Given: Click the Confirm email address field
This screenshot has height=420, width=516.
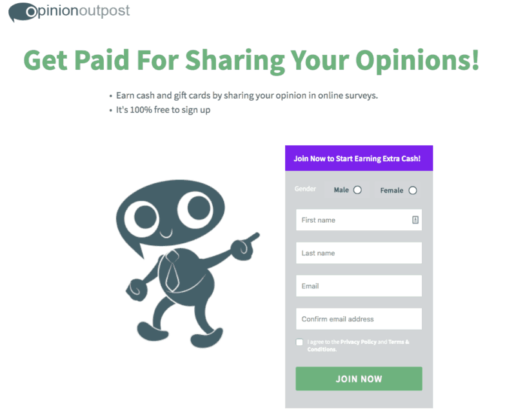Looking at the screenshot, I should (359, 319).
